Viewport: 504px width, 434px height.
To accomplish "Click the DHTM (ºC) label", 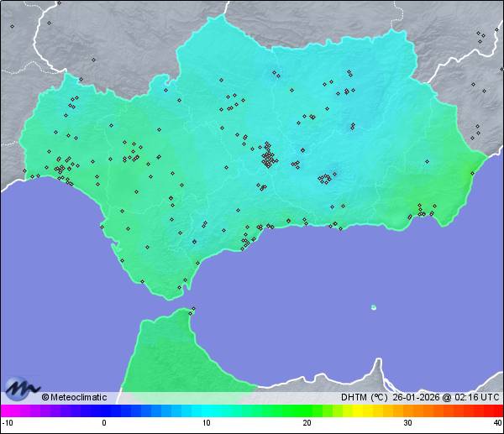I will (364, 397).
